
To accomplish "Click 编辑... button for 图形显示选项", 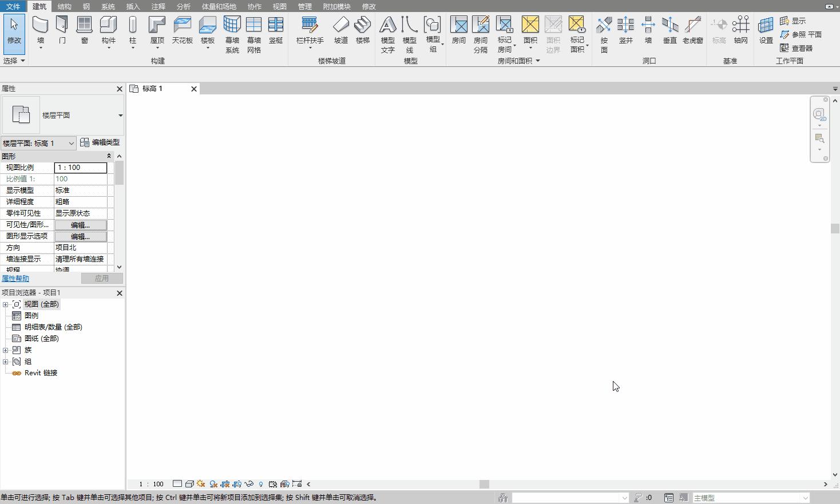I will (81, 236).
